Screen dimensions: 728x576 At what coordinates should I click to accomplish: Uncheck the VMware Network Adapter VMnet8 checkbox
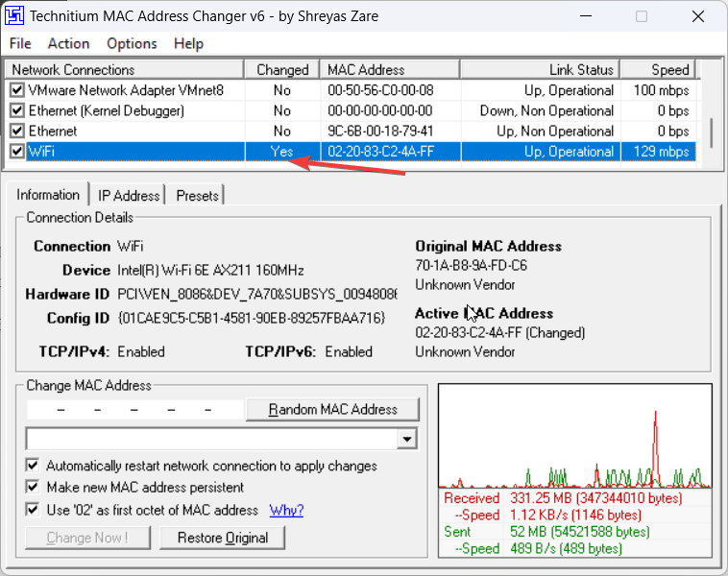pos(17,90)
